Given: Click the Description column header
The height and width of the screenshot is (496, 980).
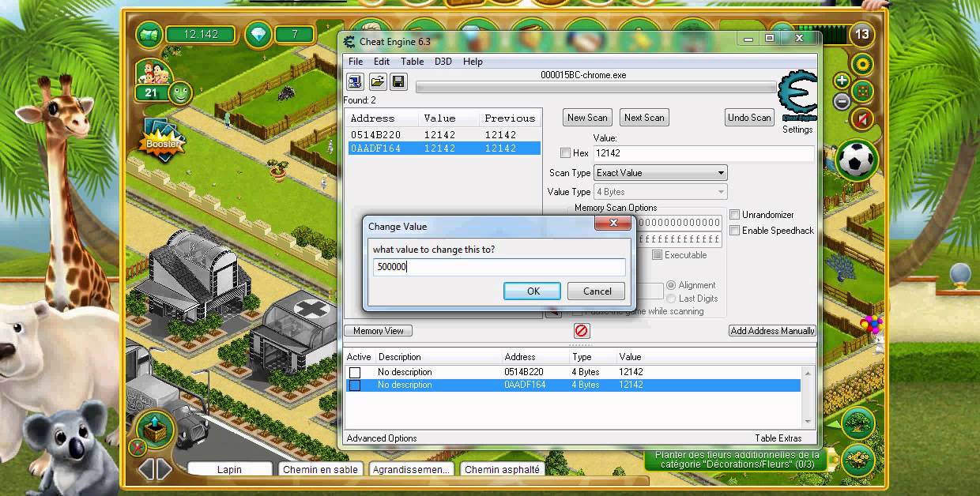Looking at the screenshot, I should (x=399, y=357).
